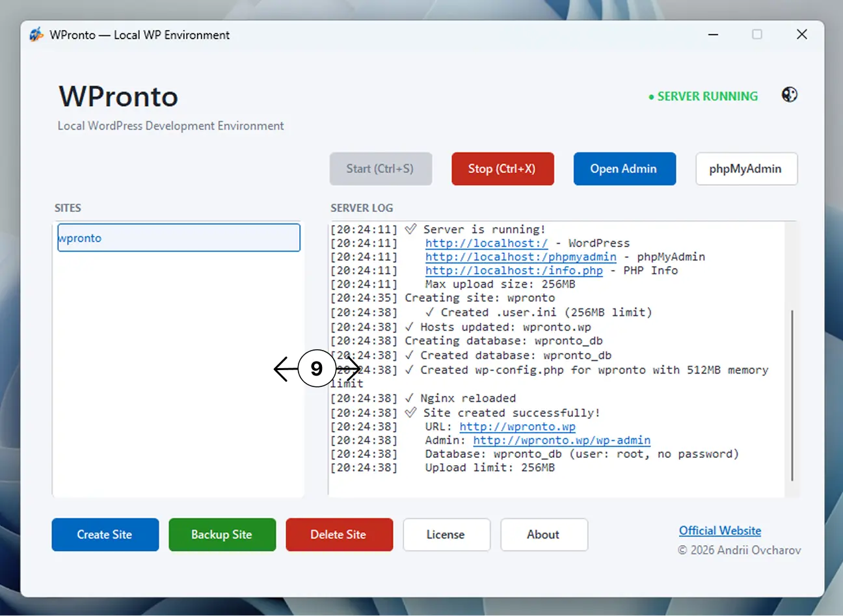843x616 pixels.
Task: Back up the site using Backup Site
Action: coord(222,535)
